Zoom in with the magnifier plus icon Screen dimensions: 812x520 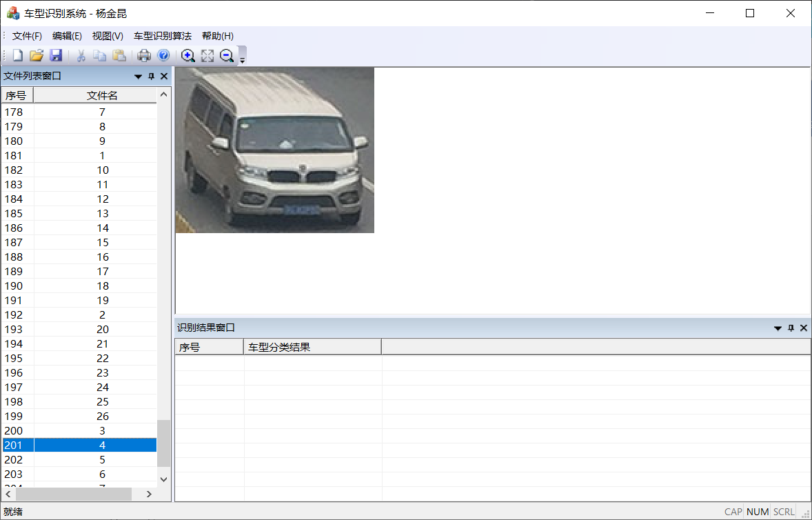[x=187, y=56]
